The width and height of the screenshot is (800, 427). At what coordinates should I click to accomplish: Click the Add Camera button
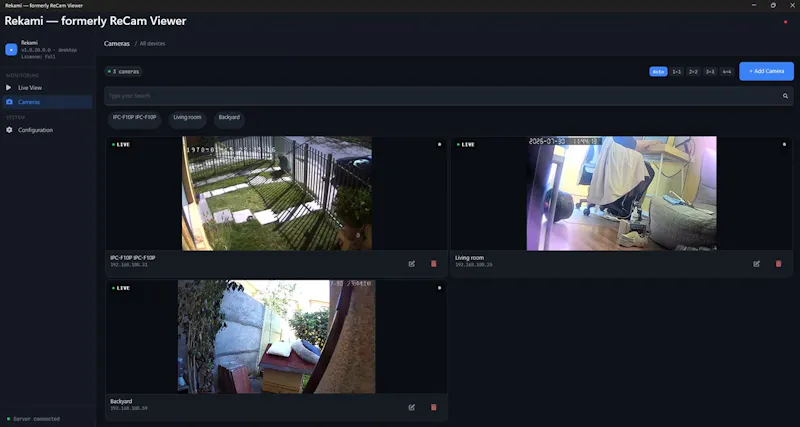[x=766, y=71]
